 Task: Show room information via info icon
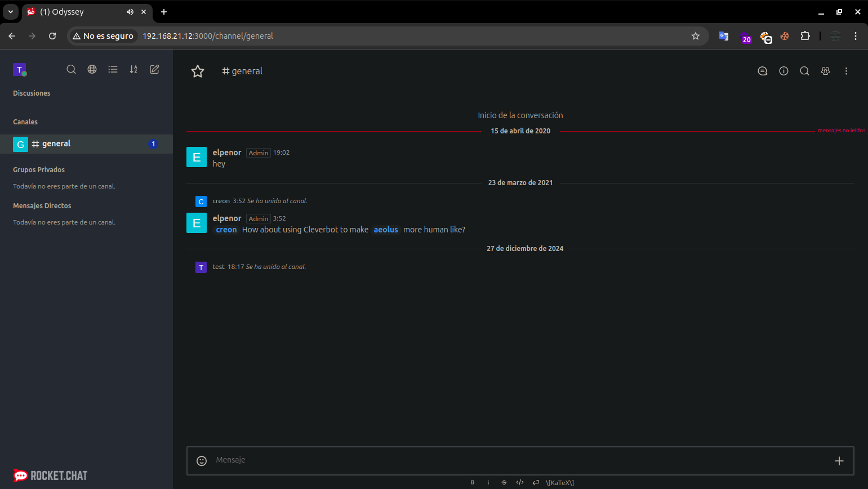click(784, 71)
